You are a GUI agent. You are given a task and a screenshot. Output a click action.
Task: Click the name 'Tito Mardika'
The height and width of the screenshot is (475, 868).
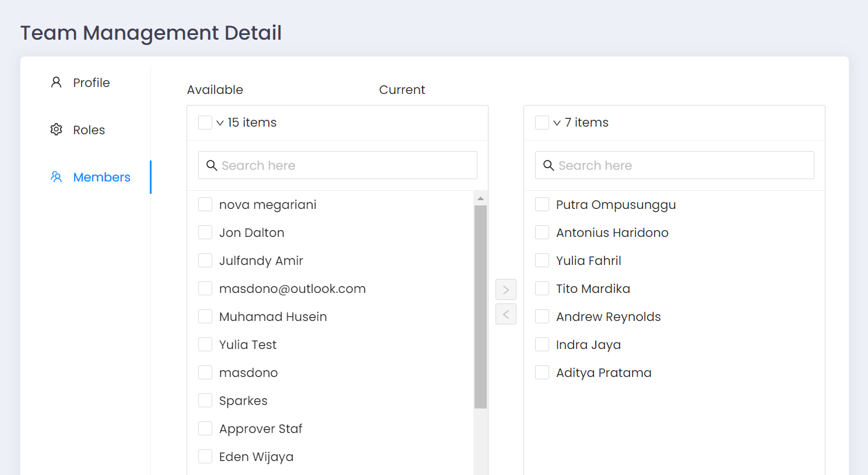[x=593, y=289]
